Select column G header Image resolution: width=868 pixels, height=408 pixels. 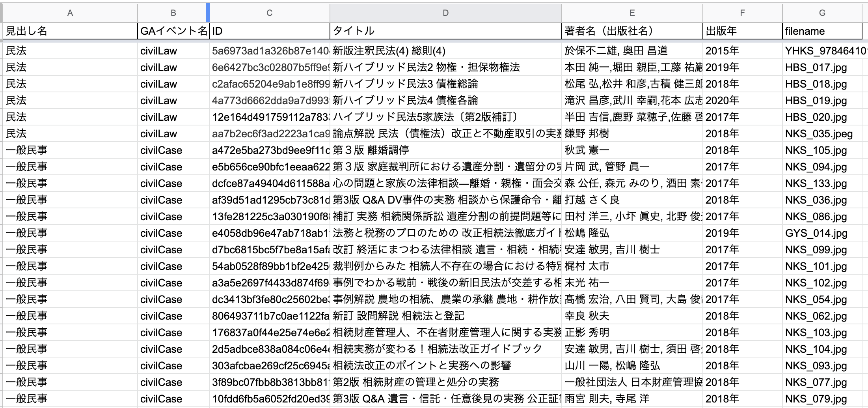(x=822, y=13)
